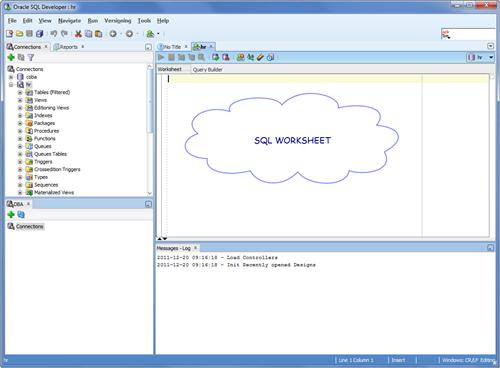Expand the Views node
This screenshot has width=500, height=368.
[20, 100]
